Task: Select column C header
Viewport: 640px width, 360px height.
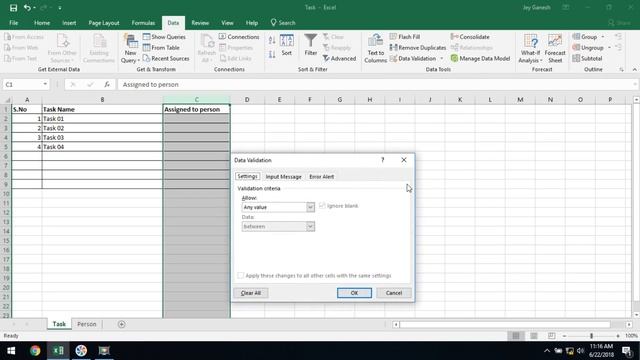Action: pyautogui.click(x=196, y=100)
